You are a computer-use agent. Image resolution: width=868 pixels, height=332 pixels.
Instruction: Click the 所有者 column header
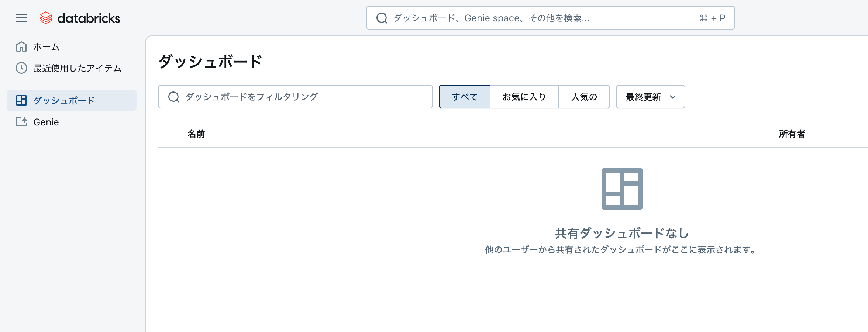[792, 134]
